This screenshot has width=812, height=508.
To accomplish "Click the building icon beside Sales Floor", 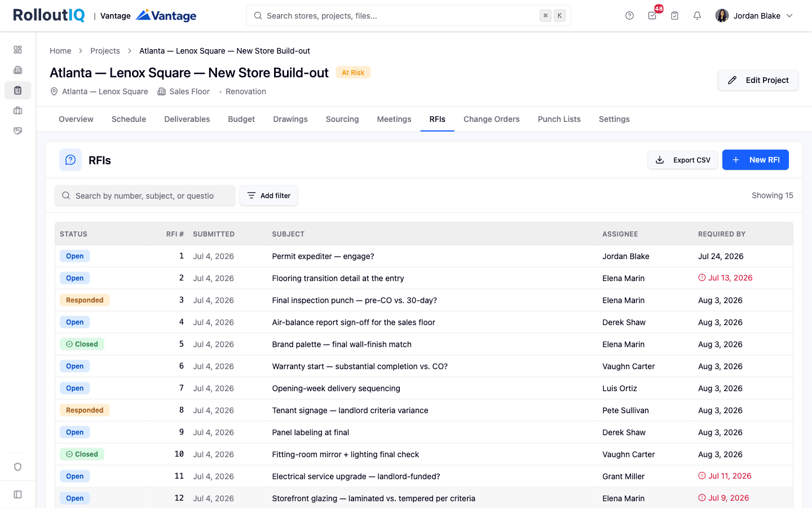I will pos(161,91).
